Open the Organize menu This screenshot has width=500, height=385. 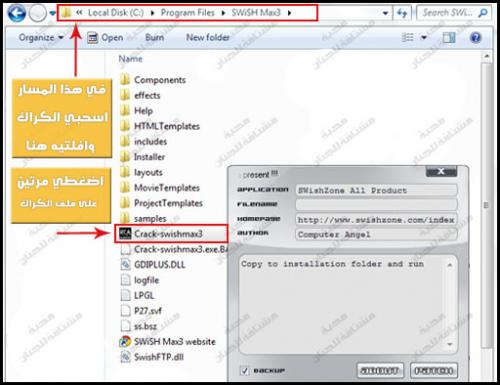41,37
